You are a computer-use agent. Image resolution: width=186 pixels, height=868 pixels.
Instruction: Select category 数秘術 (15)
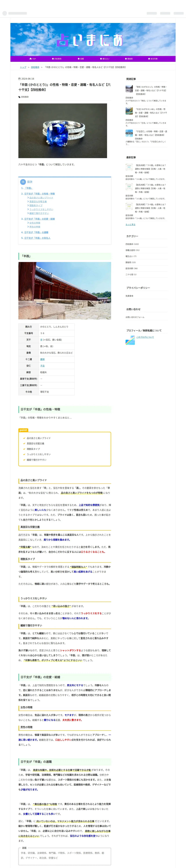click(x=131, y=262)
